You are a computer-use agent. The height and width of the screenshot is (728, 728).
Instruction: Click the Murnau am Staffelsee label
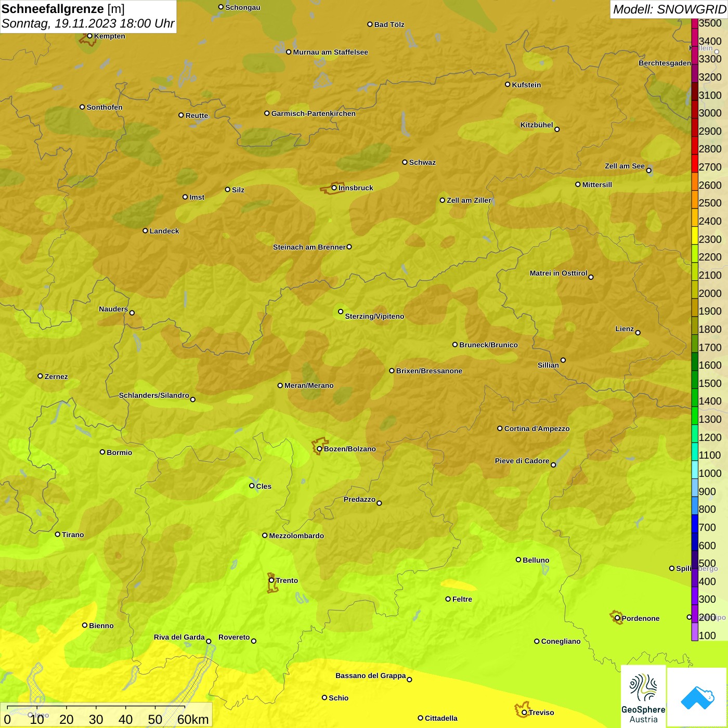click(331, 52)
